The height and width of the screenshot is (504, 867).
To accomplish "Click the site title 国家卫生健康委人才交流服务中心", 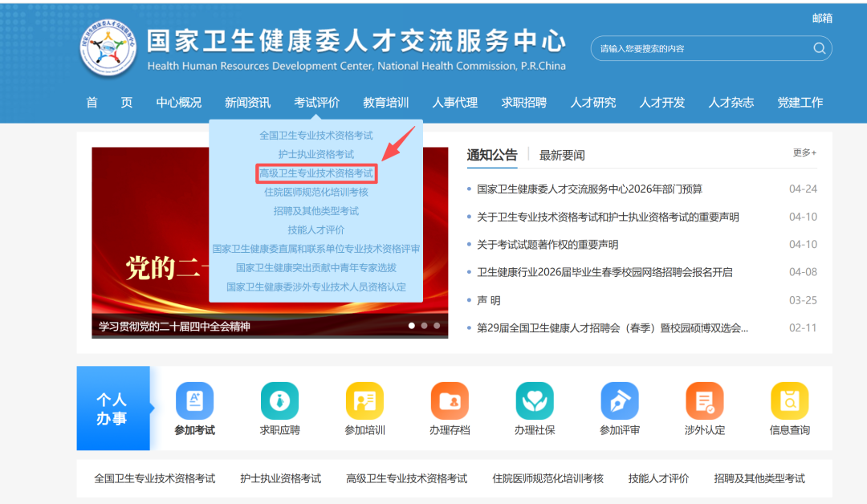I will tap(356, 40).
